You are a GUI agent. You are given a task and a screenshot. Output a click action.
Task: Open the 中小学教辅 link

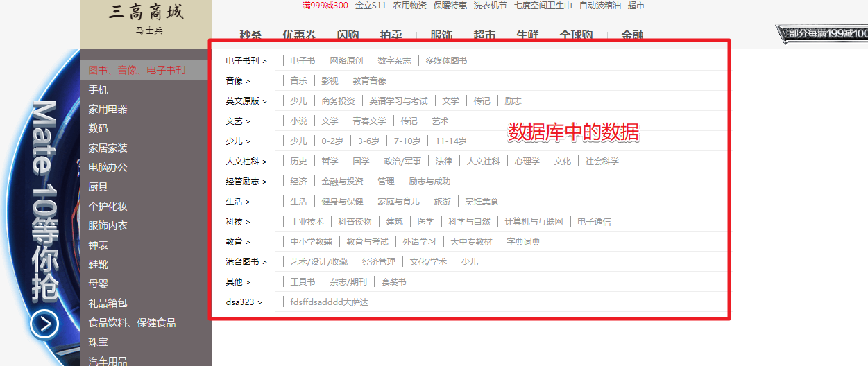[x=311, y=242]
